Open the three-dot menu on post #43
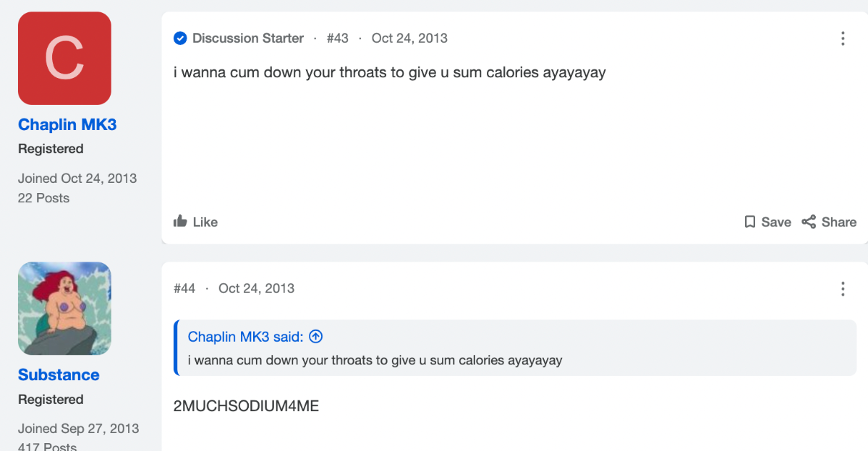This screenshot has height=451, width=868. pyautogui.click(x=843, y=38)
